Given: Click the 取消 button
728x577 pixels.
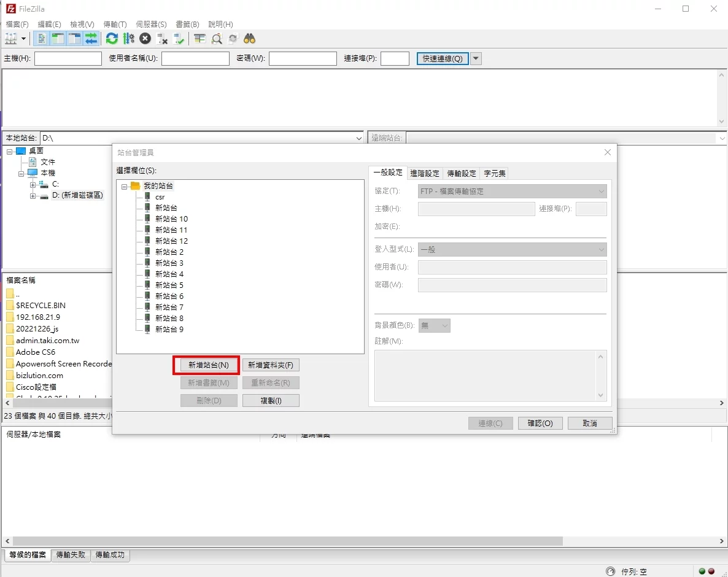Looking at the screenshot, I should pos(590,424).
